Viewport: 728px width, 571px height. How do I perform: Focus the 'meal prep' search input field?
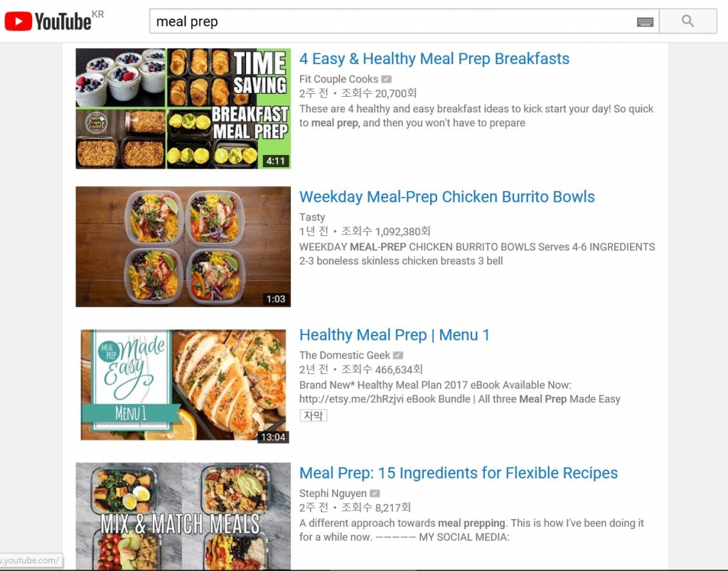point(392,21)
